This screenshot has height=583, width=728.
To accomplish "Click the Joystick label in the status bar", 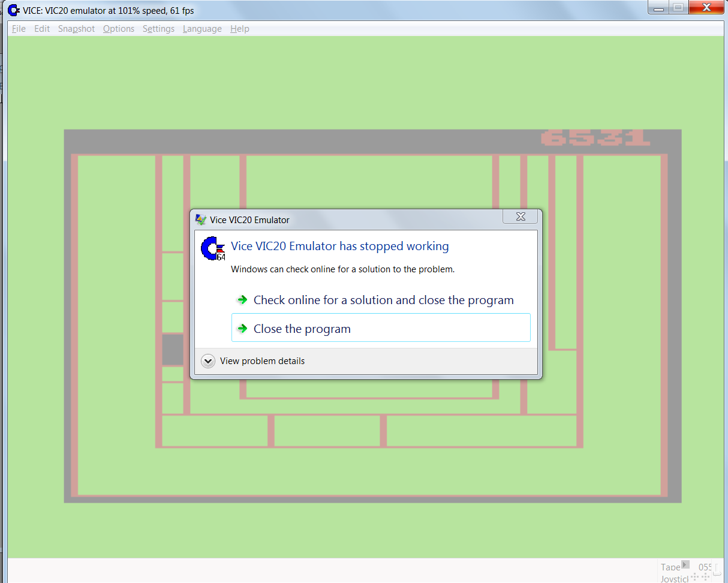I will pyautogui.click(x=675, y=579).
